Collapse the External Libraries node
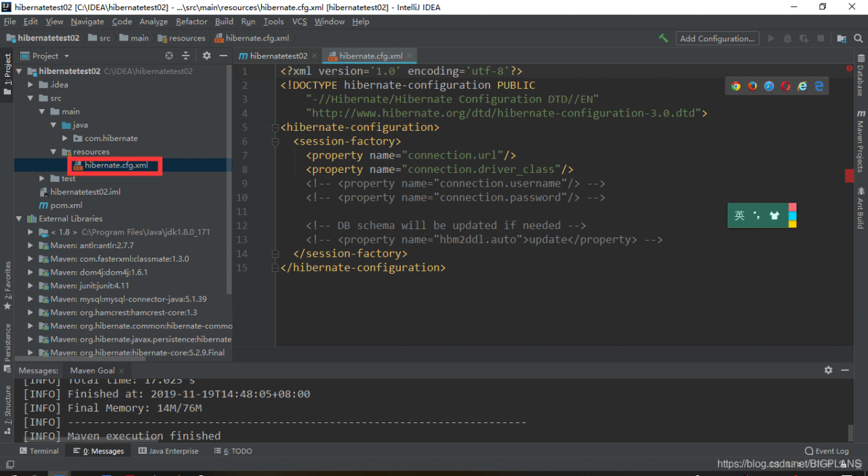 point(20,219)
